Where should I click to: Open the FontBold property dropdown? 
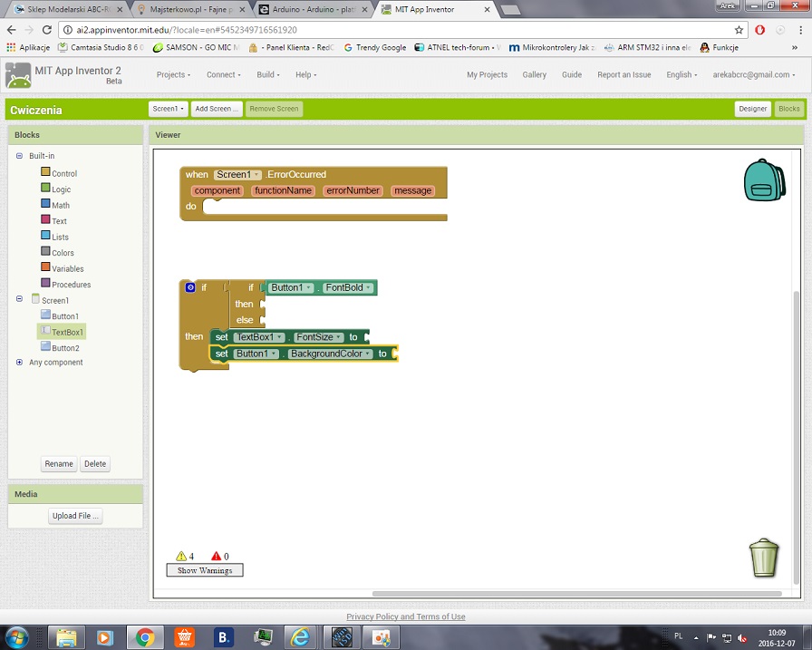coord(348,287)
